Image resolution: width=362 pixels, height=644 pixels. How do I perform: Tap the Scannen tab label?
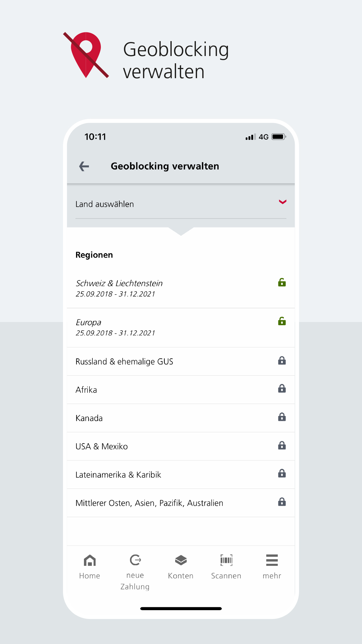coord(226,576)
